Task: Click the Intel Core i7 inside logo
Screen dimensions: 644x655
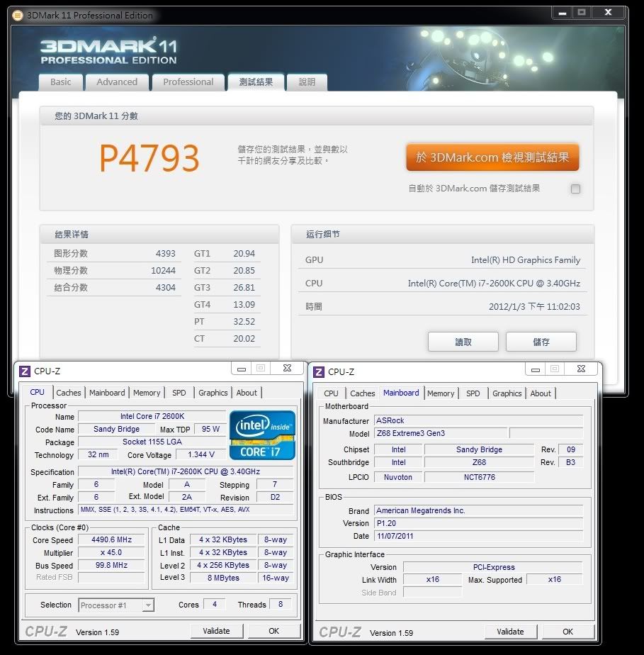Action: pyautogui.click(x=262, y=435)
